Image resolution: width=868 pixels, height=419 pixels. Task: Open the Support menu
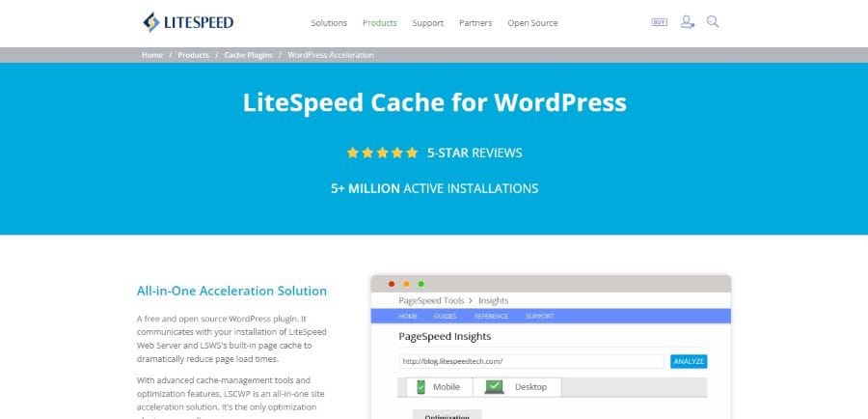[x=428, y=23]
